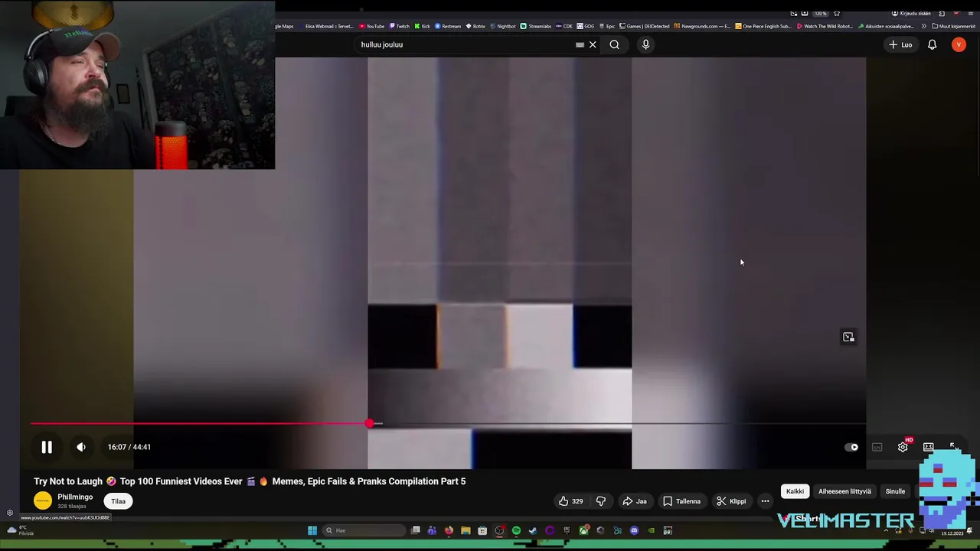This screenshot has width=980, height=551.
Task: Open the Windows Start menu
Action: coord(312,530)
